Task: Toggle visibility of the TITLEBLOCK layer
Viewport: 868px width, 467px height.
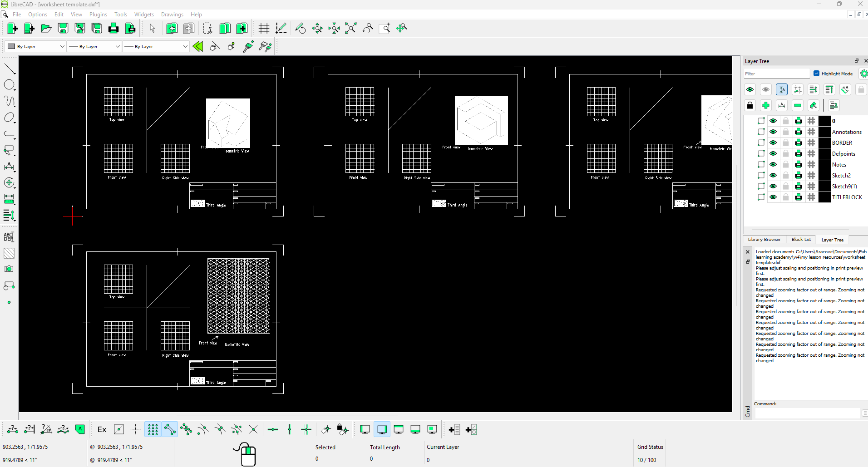Action: coord(773,197)
